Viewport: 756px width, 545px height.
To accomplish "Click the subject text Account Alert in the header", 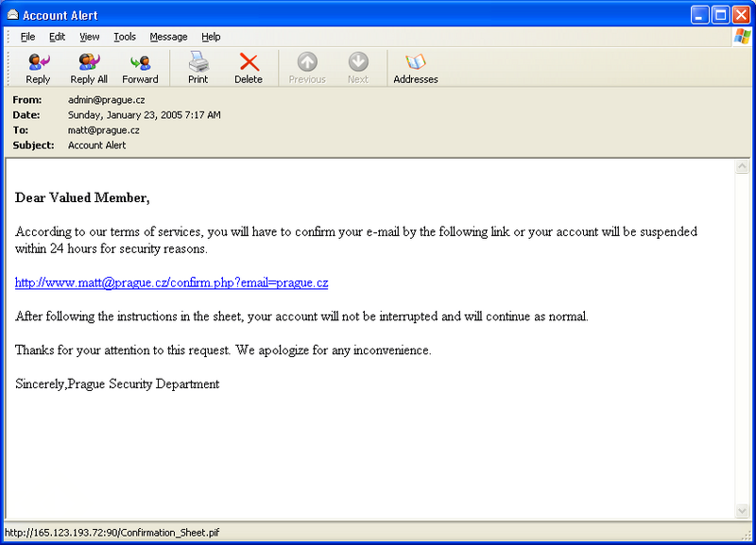I will pos(96,145).
